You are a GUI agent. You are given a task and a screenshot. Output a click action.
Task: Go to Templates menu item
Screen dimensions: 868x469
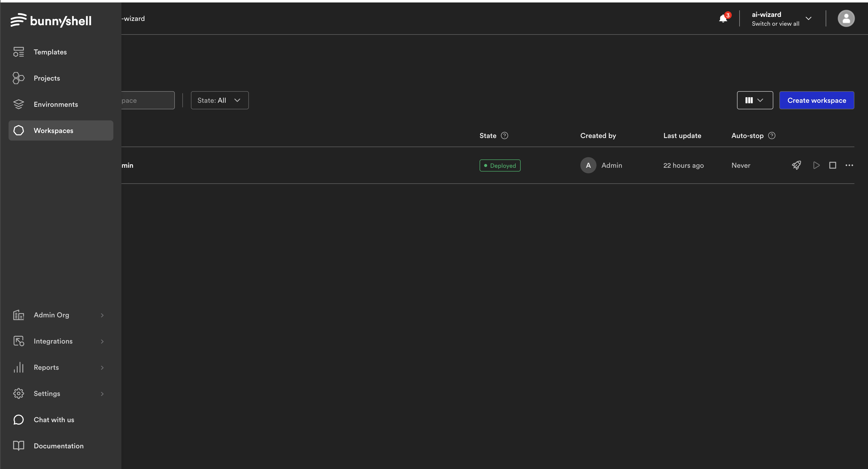(x=61, y=52)
